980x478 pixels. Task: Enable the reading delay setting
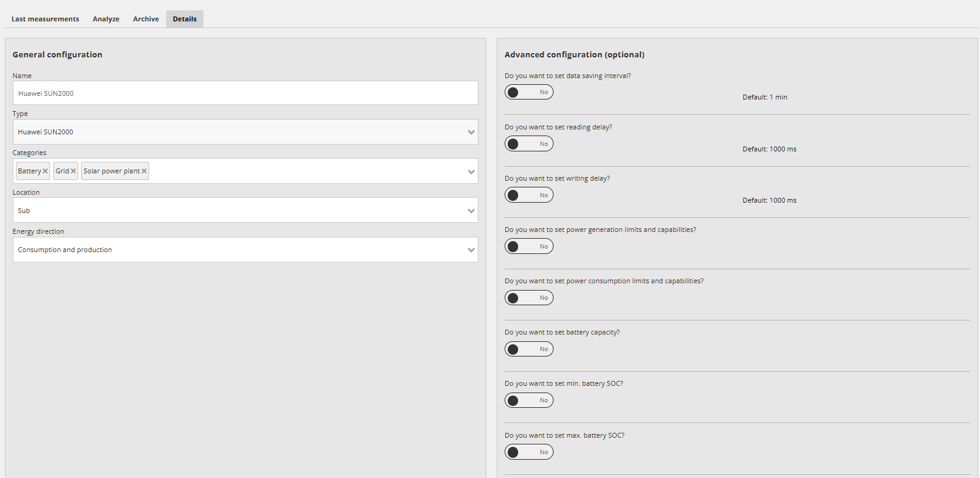tap(528, 144)
